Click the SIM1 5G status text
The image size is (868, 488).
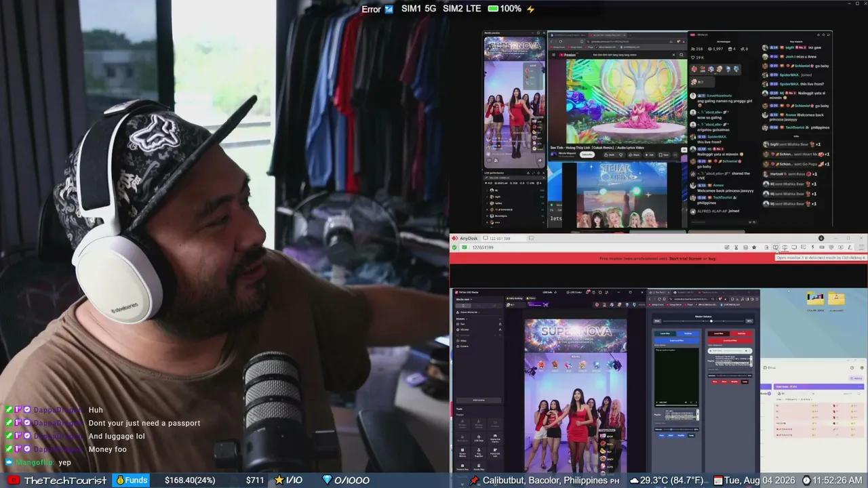(419, 9)
